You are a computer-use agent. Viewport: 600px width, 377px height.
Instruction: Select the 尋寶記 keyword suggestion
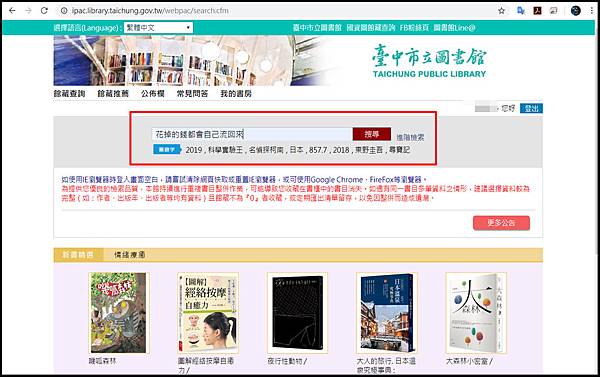pyautogui.click(x=399, y=150)
